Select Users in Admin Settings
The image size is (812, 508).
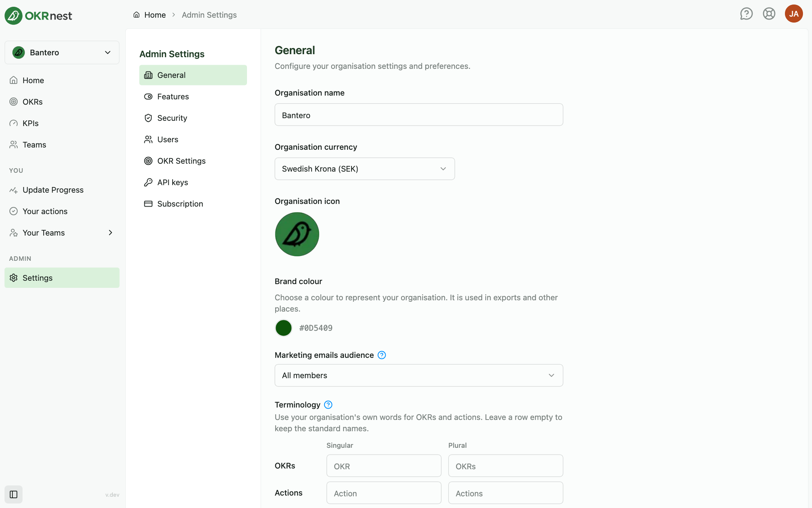coord(193,139)
